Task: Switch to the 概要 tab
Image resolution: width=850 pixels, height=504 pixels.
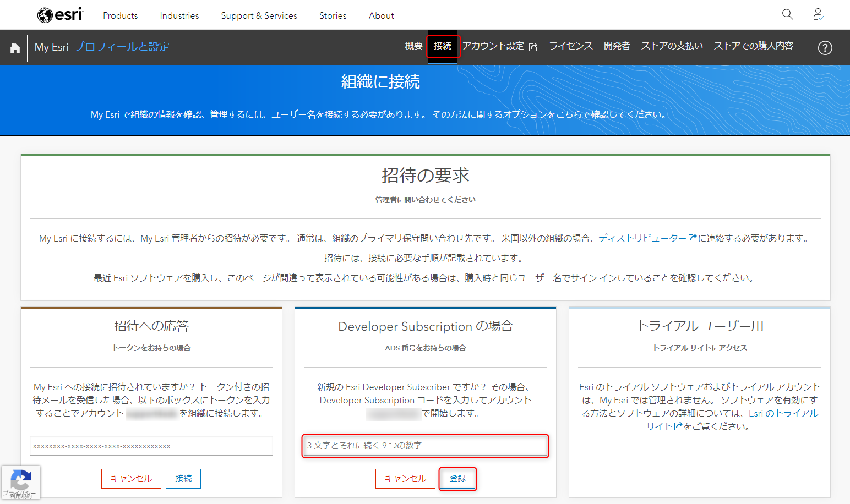Action: click(x=413, y=46)
